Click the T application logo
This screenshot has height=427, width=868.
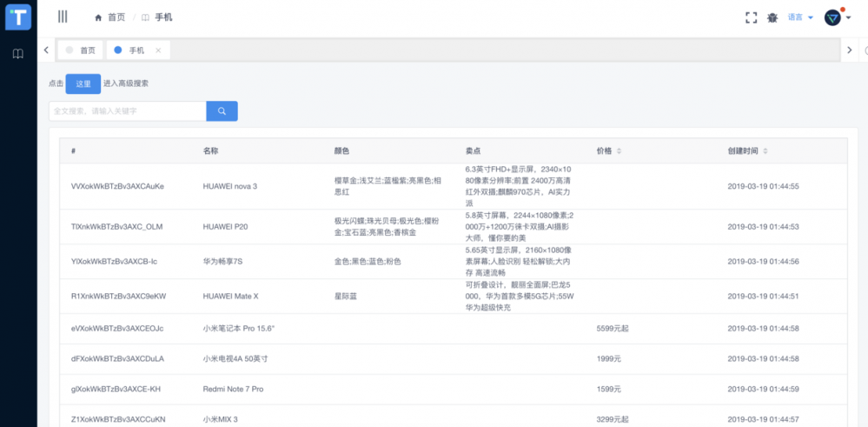18,17
